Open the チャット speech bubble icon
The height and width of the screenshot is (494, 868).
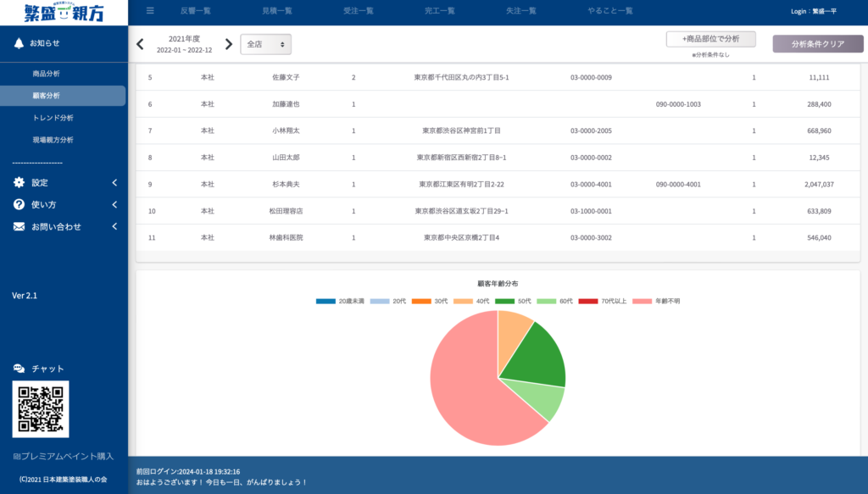pyautogui.click(x=19, y=369)
